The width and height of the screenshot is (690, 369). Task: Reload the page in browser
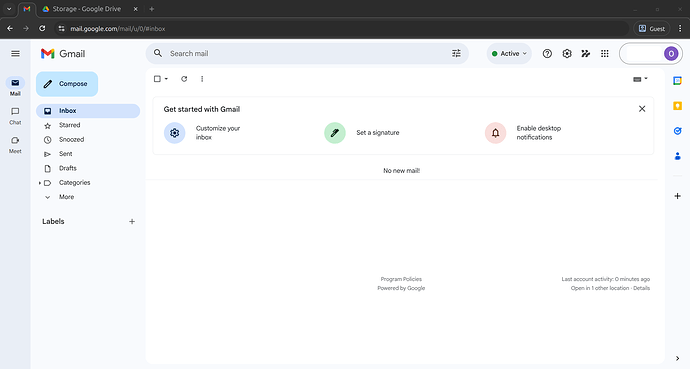tap(42, 29)
